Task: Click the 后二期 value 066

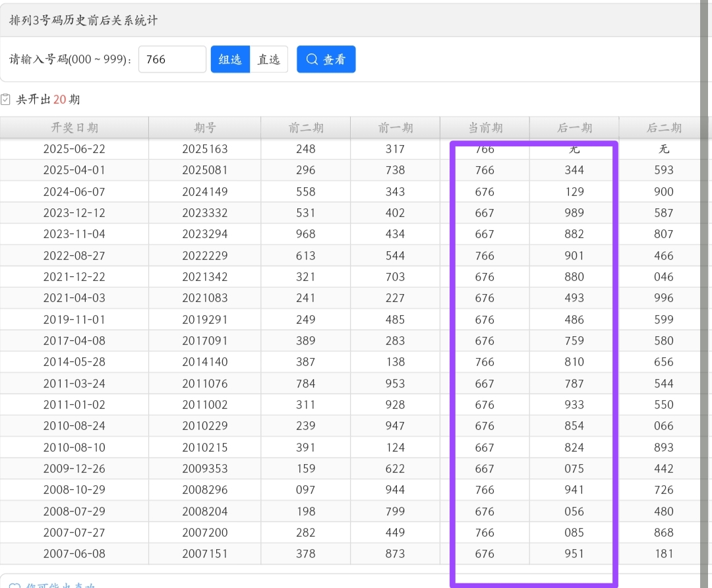Action: click(664, 426)
